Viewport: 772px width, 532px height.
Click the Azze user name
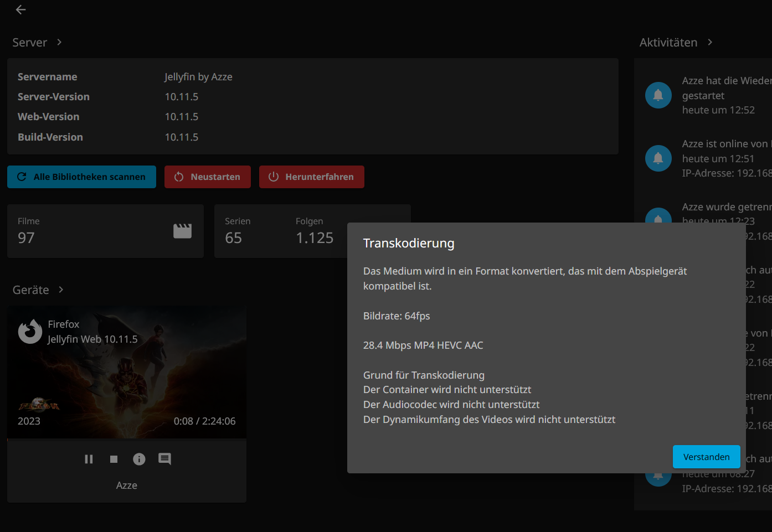click(127, 485)
